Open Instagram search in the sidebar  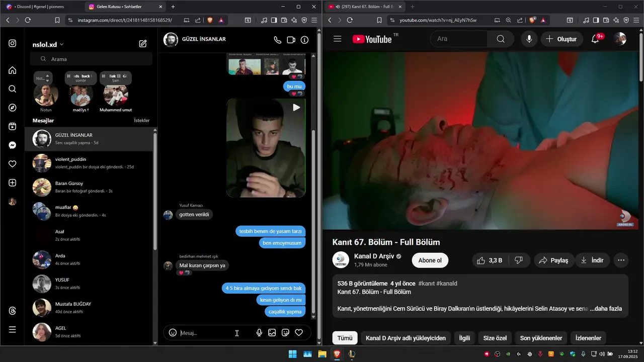point(13,89)
